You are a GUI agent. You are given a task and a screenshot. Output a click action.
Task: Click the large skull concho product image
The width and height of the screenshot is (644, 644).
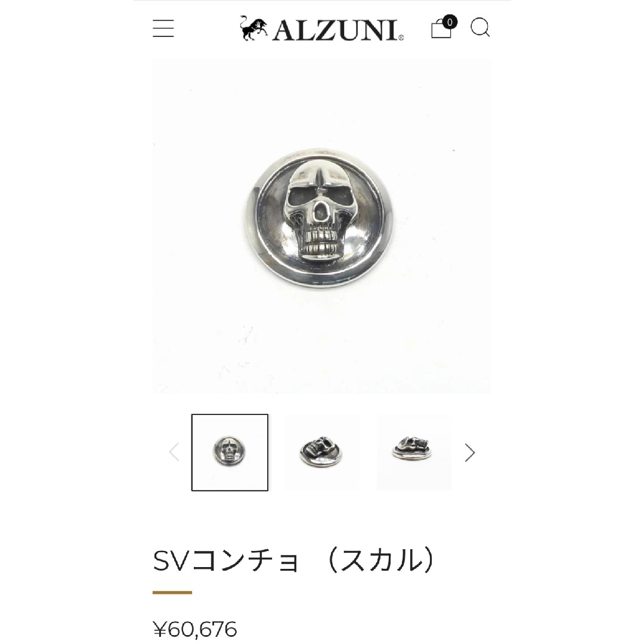click(x=321, y=225)
